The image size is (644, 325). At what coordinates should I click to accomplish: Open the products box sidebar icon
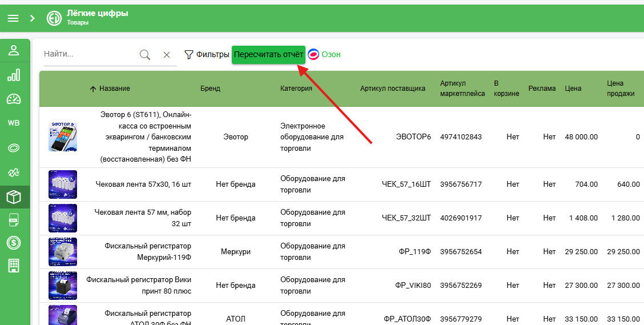click(14, 197)
